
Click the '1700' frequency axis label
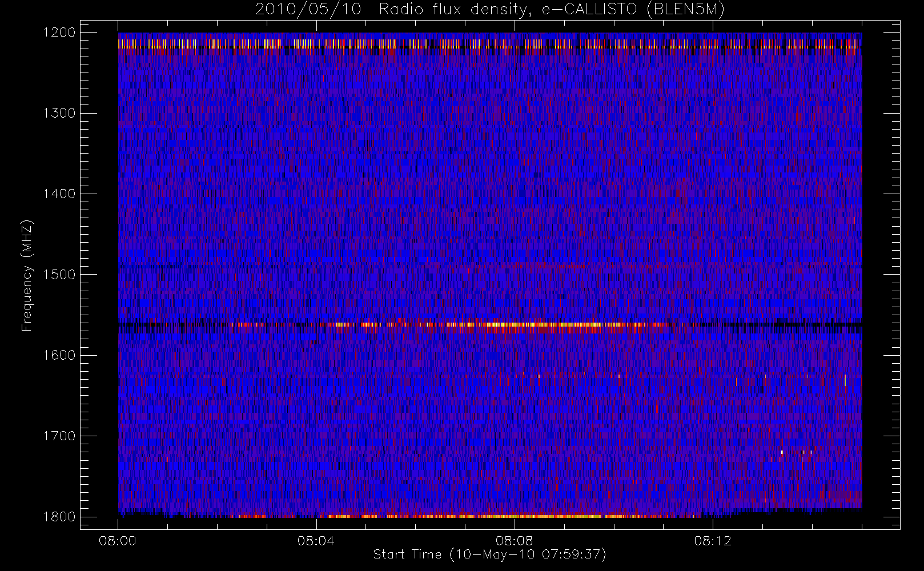click(x=59, y=436)
